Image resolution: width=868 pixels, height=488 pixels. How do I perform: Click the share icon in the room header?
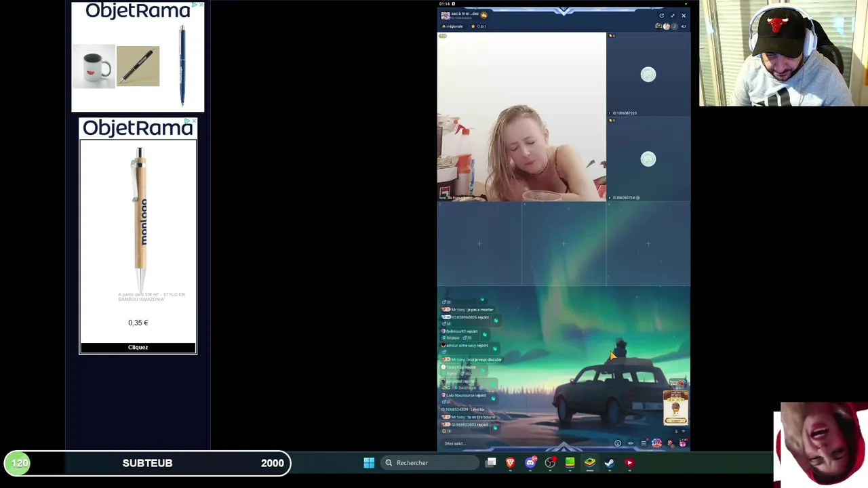[662, 16]
